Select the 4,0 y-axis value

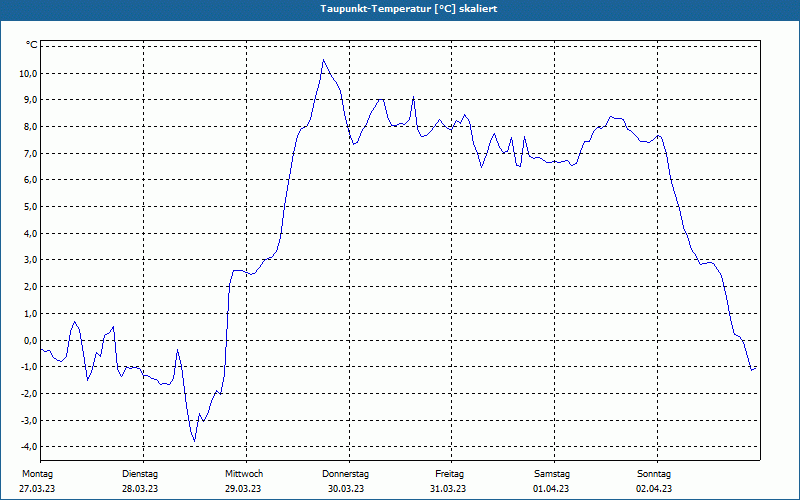coord(30,234)
